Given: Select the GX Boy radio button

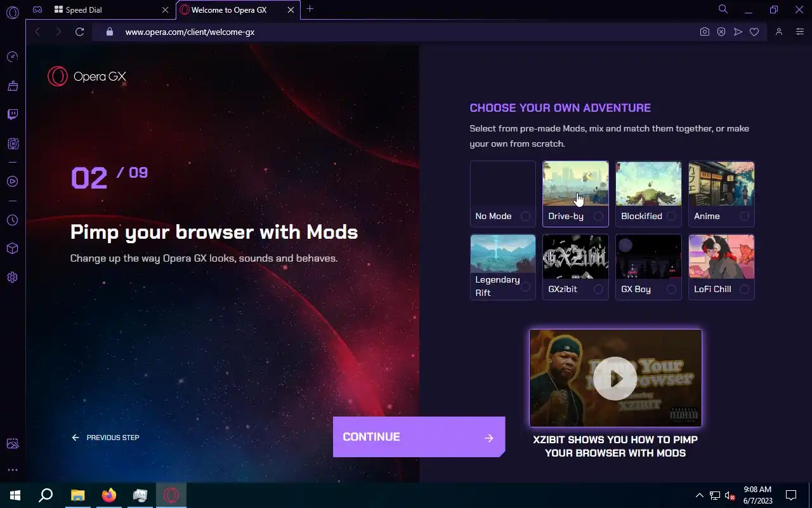Looking at the screenshot, I should [x=671, y=290].
